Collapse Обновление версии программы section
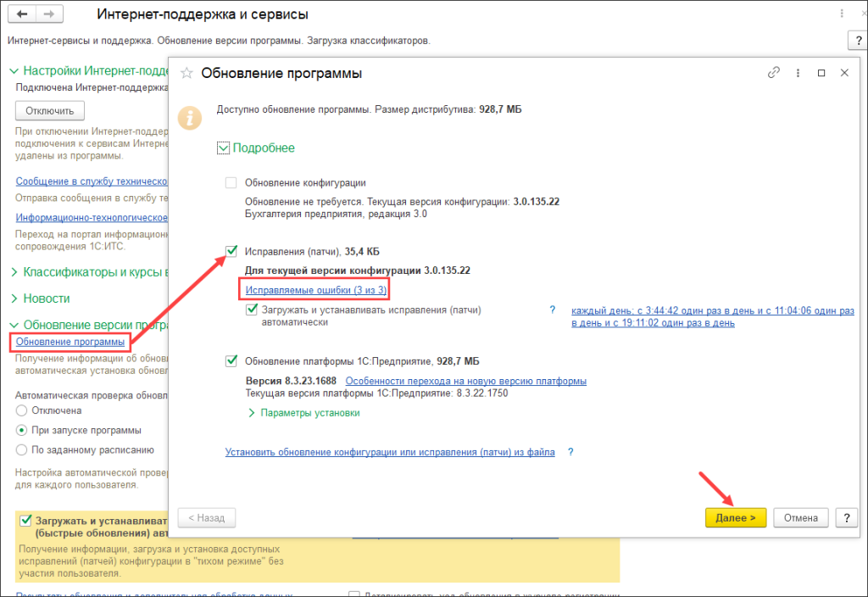 click(90, 325)
